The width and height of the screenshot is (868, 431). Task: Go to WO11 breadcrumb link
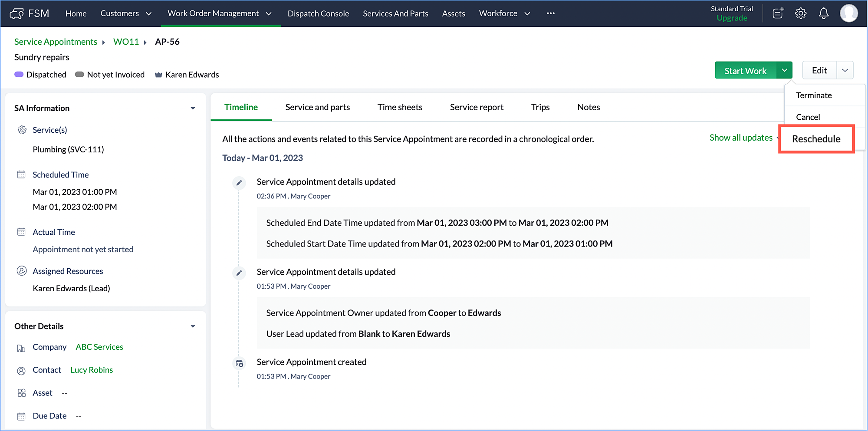coord(126,42)
